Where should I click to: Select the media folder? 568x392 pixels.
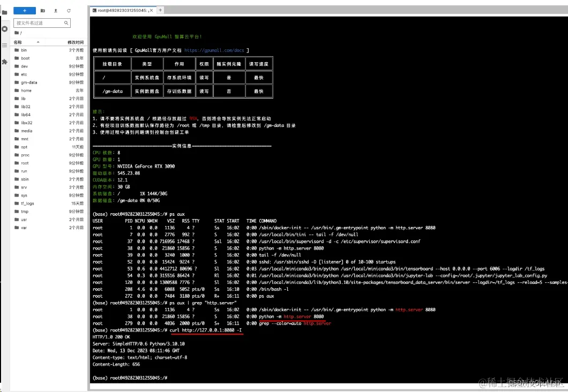[49, 131]
